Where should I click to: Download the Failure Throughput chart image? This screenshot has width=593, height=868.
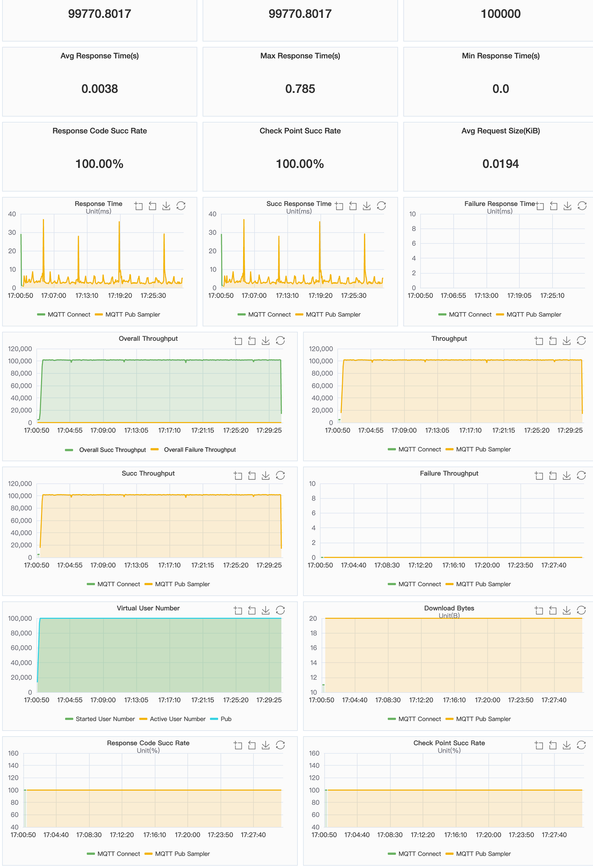[x=567, y=476]
